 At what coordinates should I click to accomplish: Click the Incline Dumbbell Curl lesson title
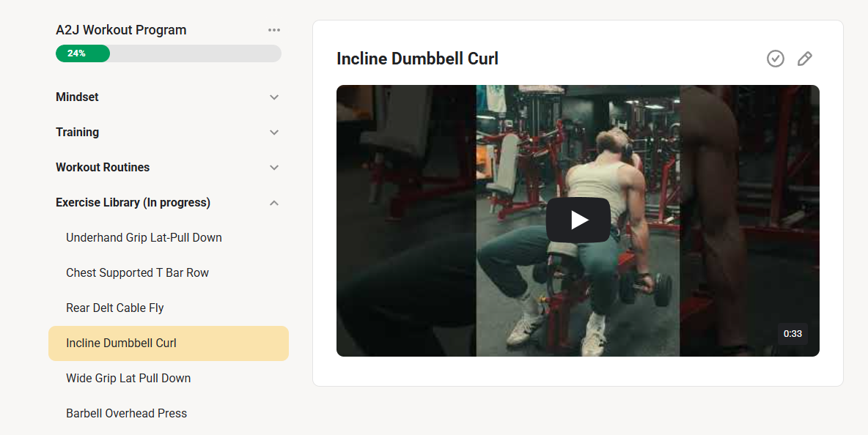pos(417,59)
